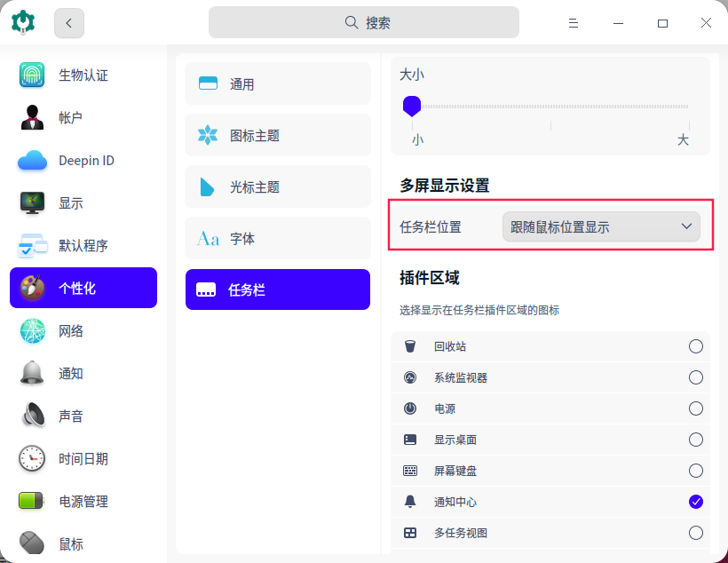Click the fingerprint 生物认证 icon
This screenshot has width=728, height=563.
pos(32,75)
